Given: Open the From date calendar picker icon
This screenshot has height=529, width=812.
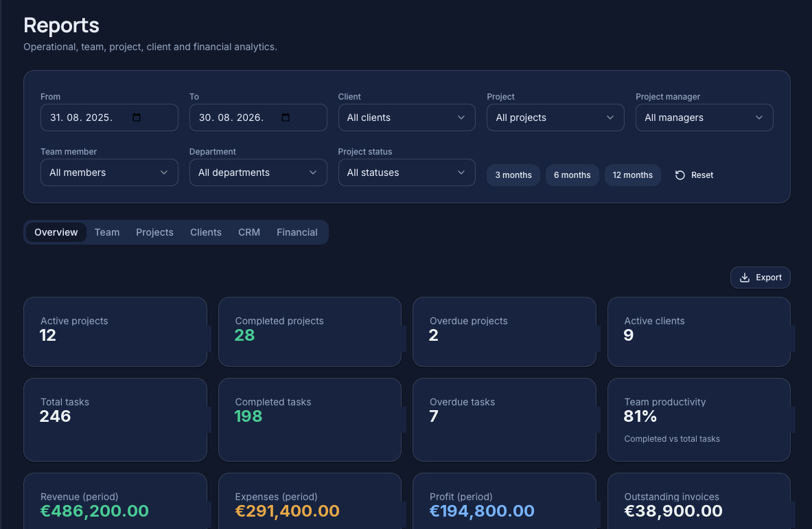Looking at the screenshot, I should (137, 117).
